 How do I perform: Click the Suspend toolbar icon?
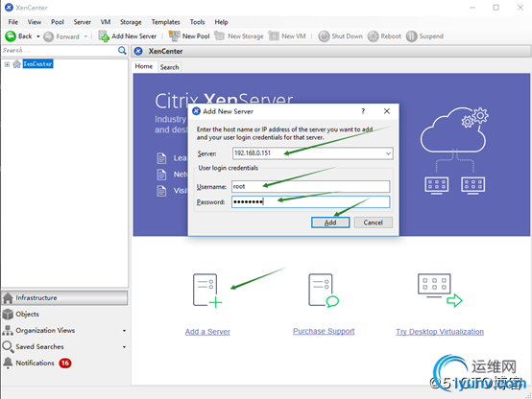[x=411, y=36]
